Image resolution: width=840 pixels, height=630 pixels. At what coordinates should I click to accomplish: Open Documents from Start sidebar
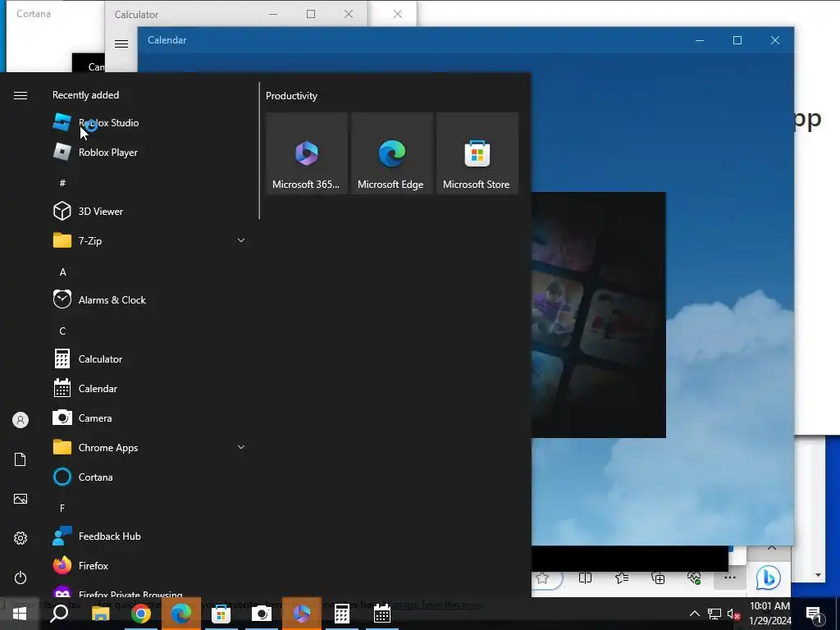tap(21, 459)
